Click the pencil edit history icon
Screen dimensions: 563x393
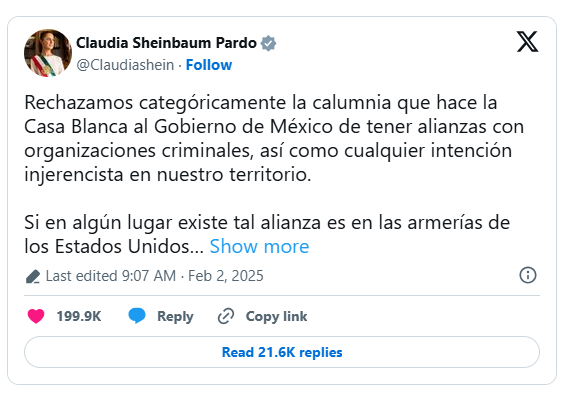33,276
